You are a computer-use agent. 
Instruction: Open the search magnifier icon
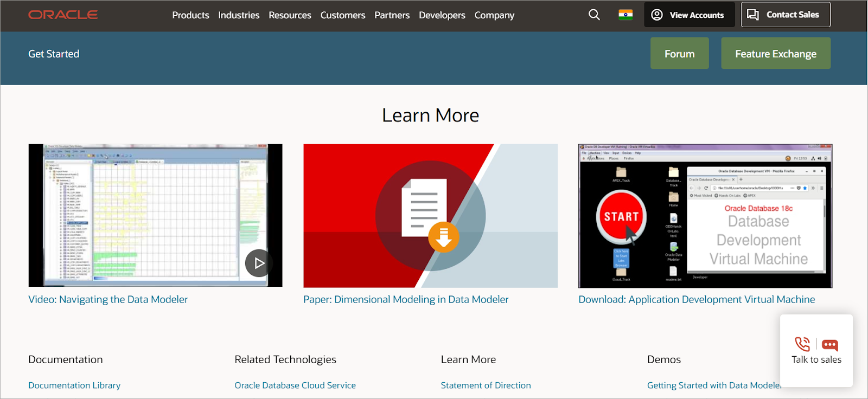594,15
